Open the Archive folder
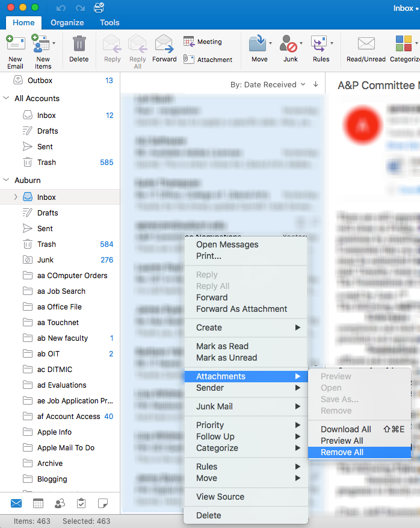 (x=60, y=464)
